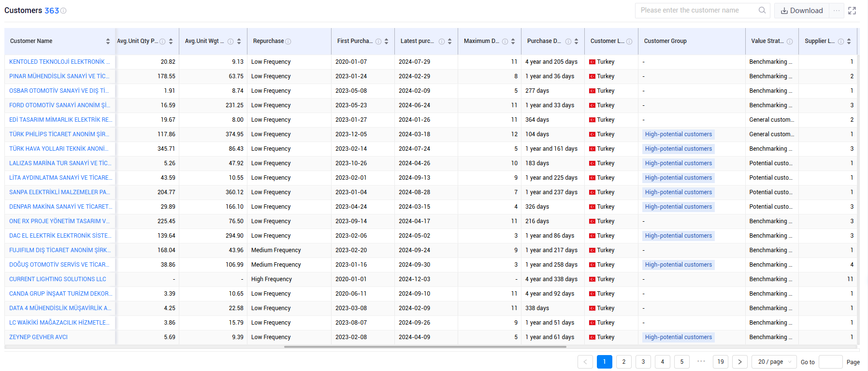This screenshot has height=371, width=868.
Task: Click the search magnifier icon
Action: 762,10
